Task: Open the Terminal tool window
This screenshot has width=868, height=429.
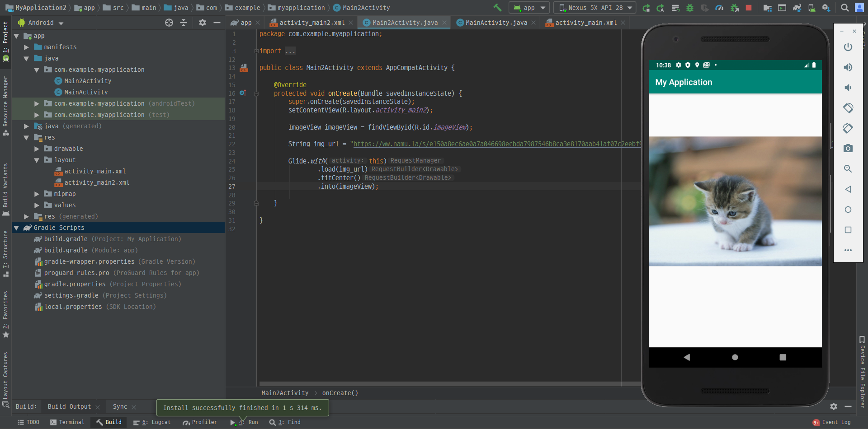Action: click(x=67, y=422)
